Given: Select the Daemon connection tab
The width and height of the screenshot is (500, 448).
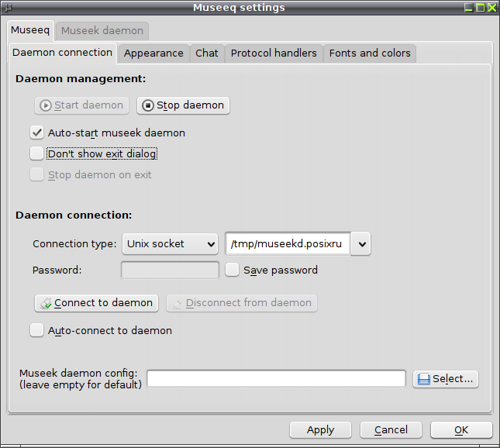Looking at the screenshot, I should pos(63,53).
